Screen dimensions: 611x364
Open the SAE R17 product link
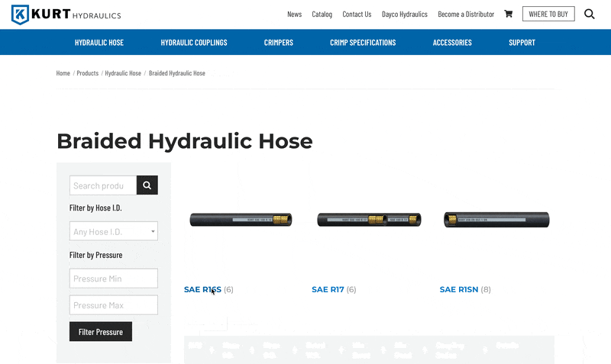(328, 290)
